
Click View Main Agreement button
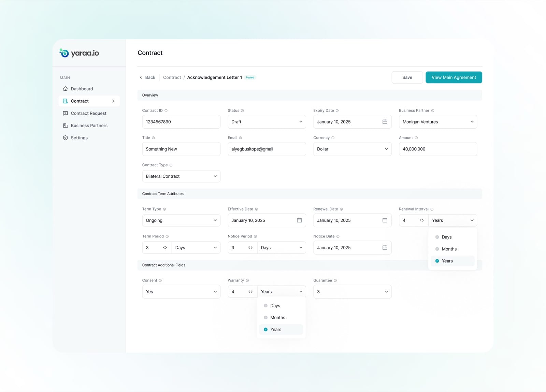[454, 77]
